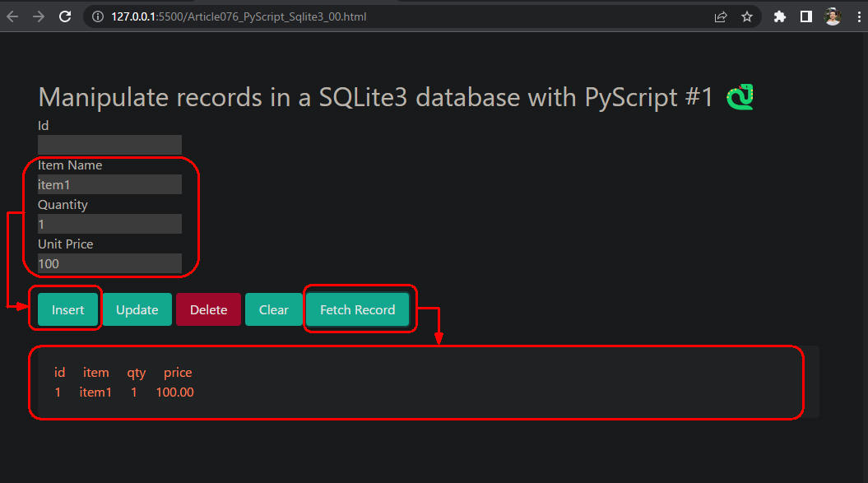Image resolution: width=868 pixels, height=483 pixels.
Task: Click the Update button
Action: pos(137,309)
